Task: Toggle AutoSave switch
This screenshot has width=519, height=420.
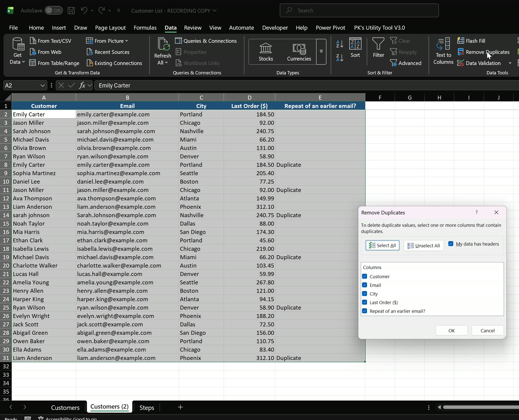Action: pyautogui.click(x=54, y=10)
